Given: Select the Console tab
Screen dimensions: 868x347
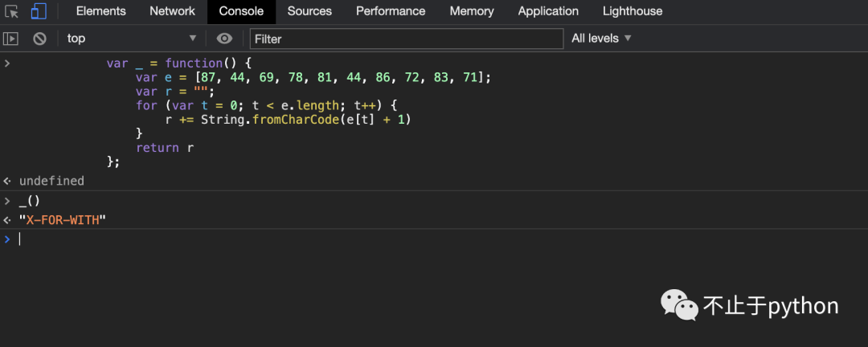Looking at the screenshot, I should coord(241,11).
